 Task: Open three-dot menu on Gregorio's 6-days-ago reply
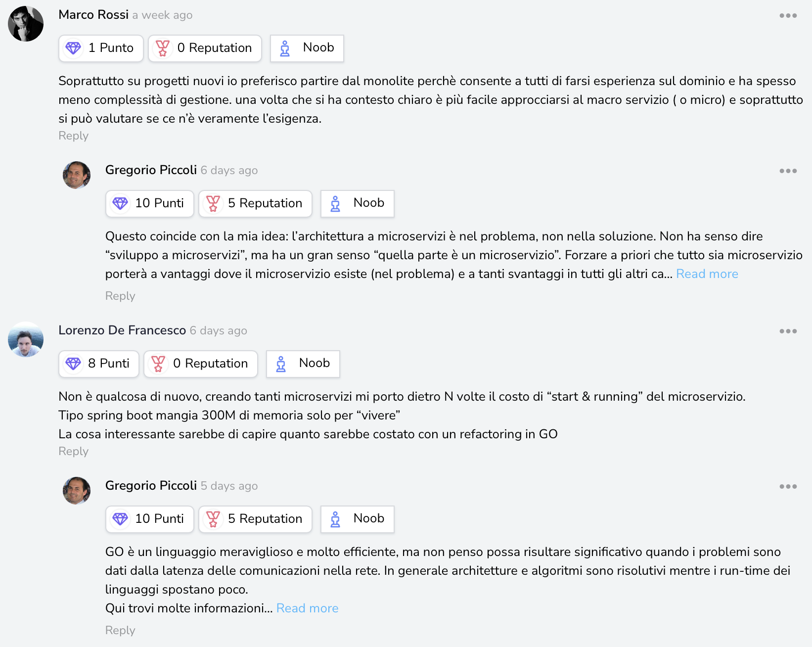788,171
